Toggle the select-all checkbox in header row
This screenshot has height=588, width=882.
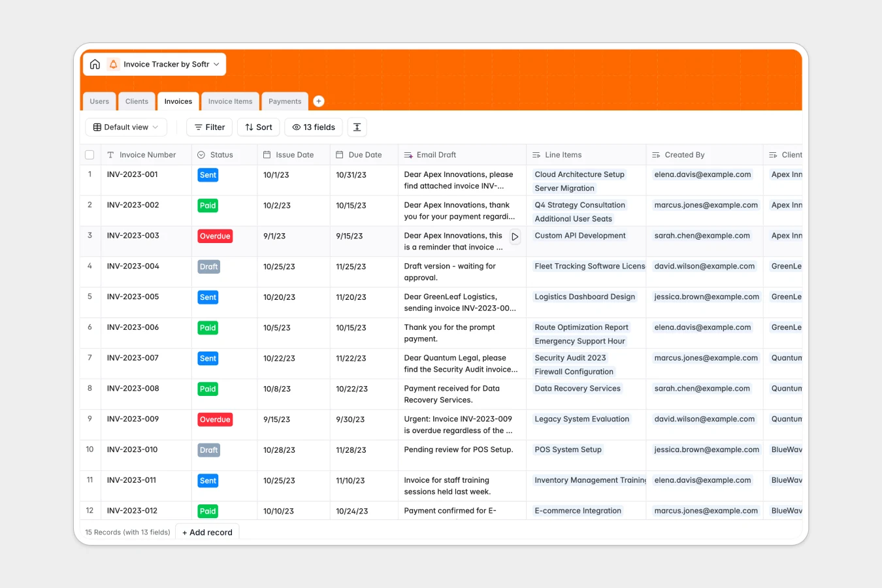90,154
